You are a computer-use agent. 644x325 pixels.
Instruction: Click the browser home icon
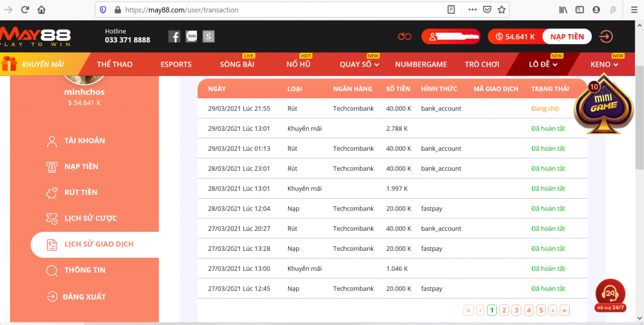(x=42, y=9)
